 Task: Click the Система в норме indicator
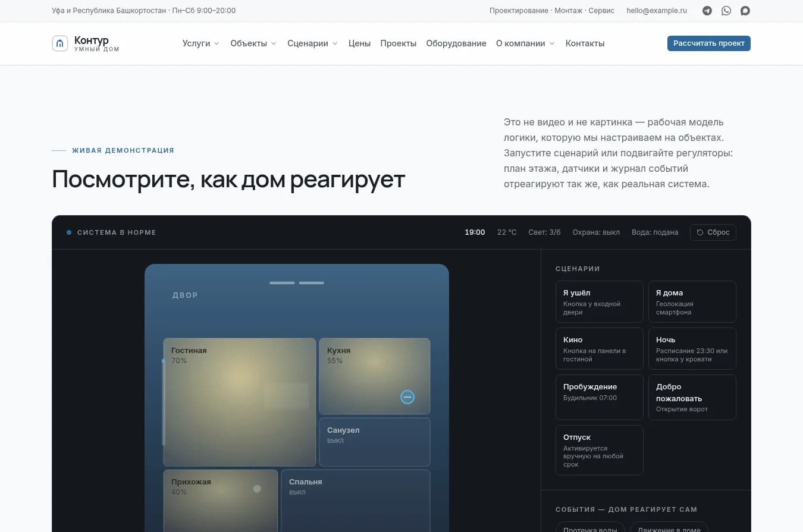click(x=111, y=232)
